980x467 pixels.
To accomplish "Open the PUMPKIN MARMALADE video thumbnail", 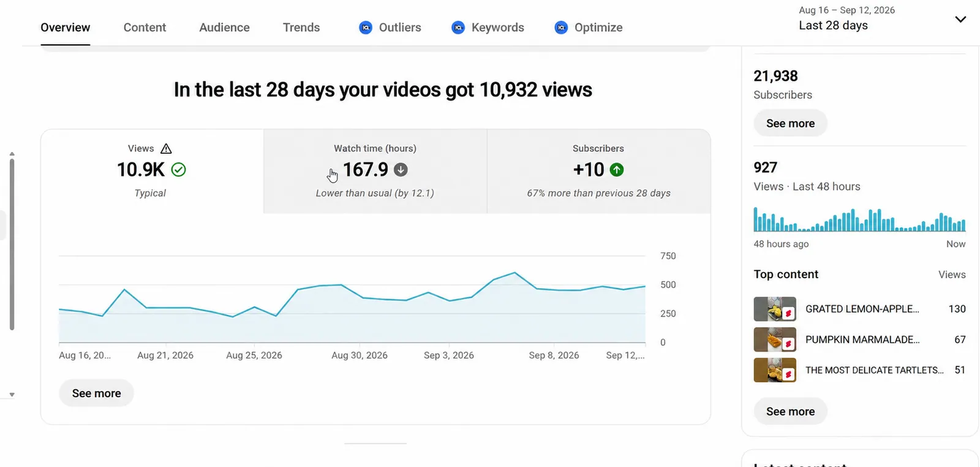I will pos(775,340).
